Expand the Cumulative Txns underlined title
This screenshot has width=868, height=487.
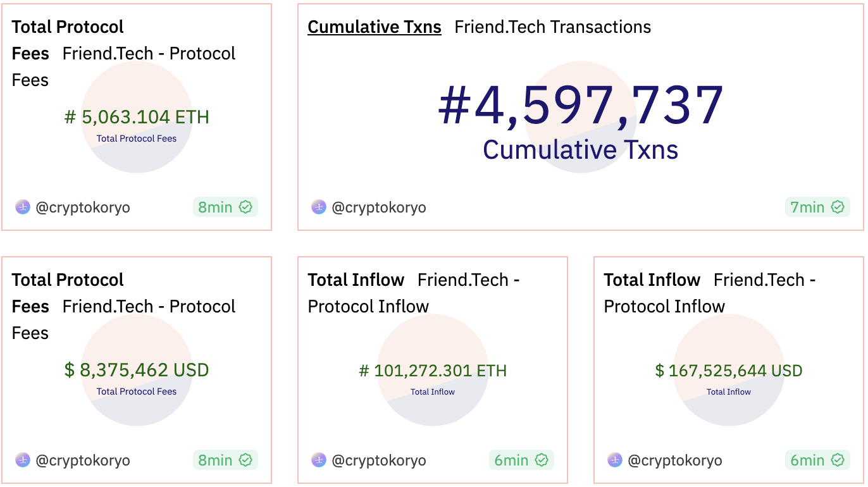point(374,27)
